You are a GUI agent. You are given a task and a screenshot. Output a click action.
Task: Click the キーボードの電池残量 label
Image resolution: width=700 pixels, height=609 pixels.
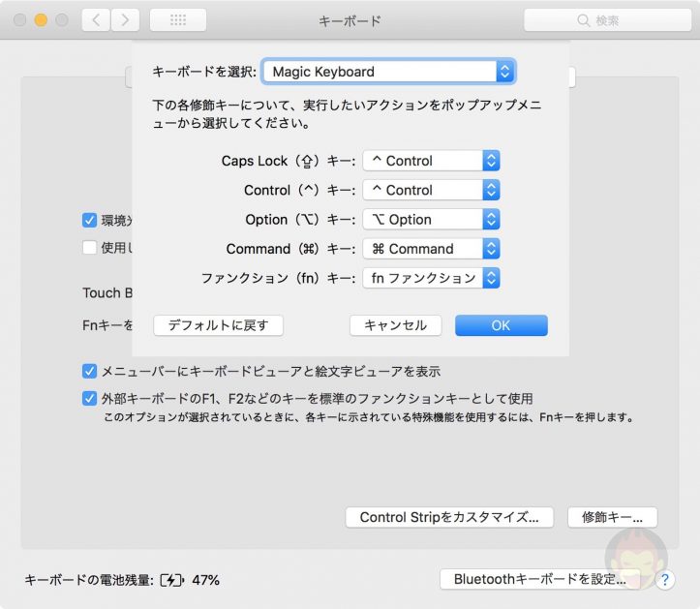tap(89, 580)
